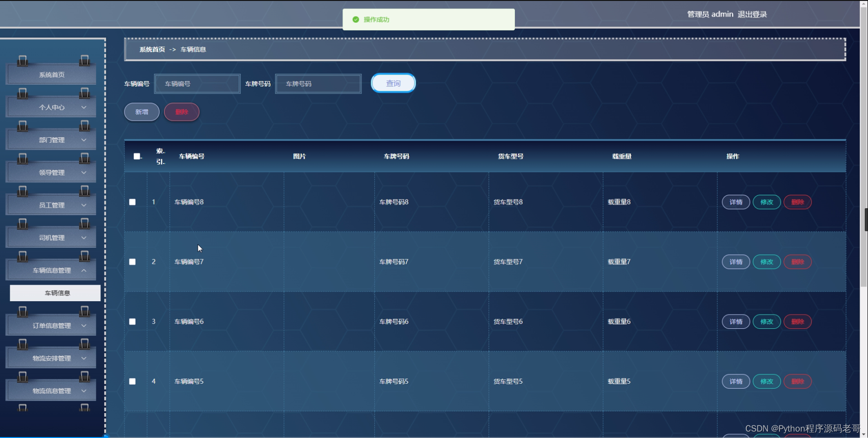Focus the 车牌号码 search input field
The image size is (868, 438).
pos(318,84)
